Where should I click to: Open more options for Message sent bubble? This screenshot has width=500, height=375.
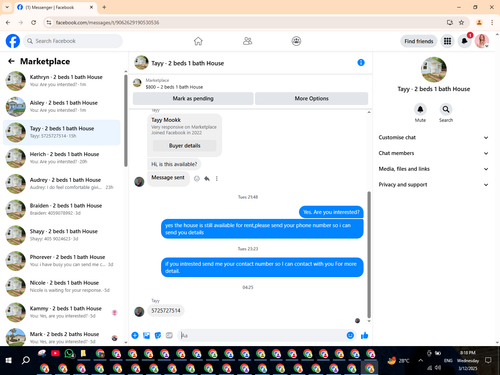[217, 179]
